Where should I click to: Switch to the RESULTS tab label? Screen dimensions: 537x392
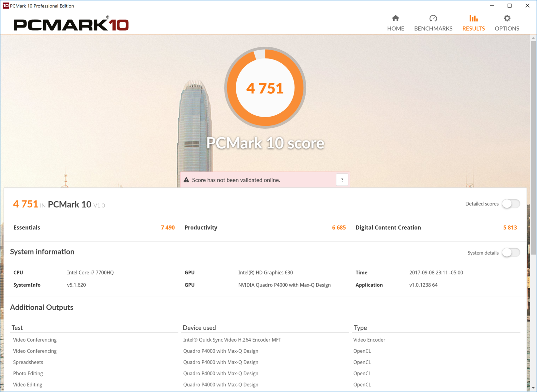click(x=473, y=28)
